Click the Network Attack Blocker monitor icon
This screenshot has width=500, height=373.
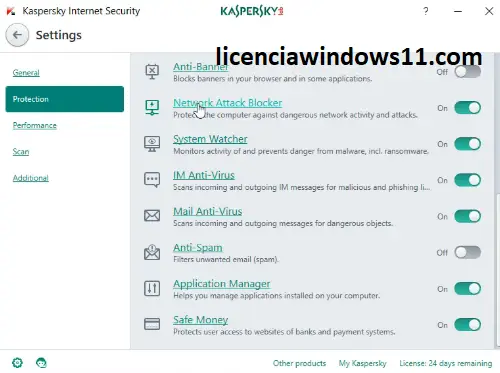[x=152, y=108]
